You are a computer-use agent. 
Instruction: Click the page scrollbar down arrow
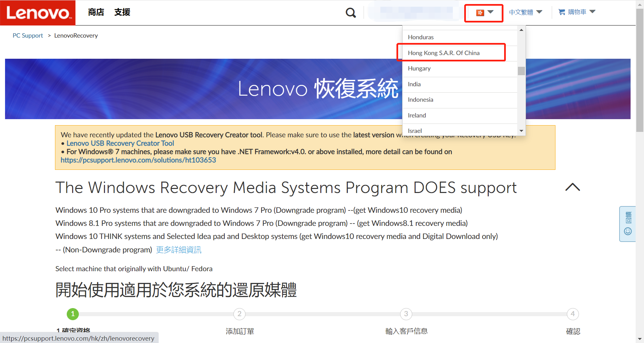tap(640, 339)
